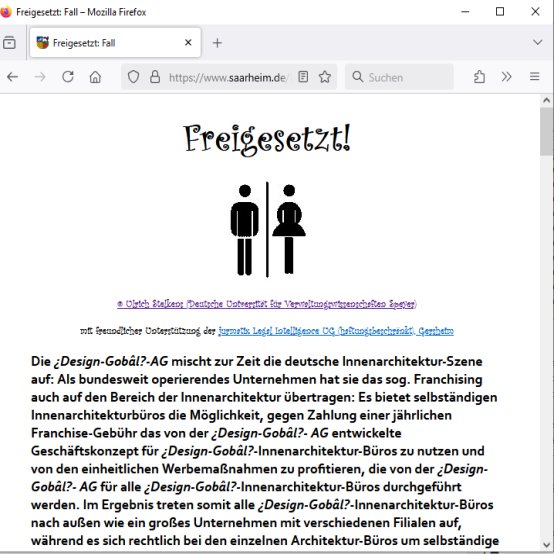Close the Freigesetzt: Fall tab
The width and height of the screenshot is (554, 554).
pos(188,43)
